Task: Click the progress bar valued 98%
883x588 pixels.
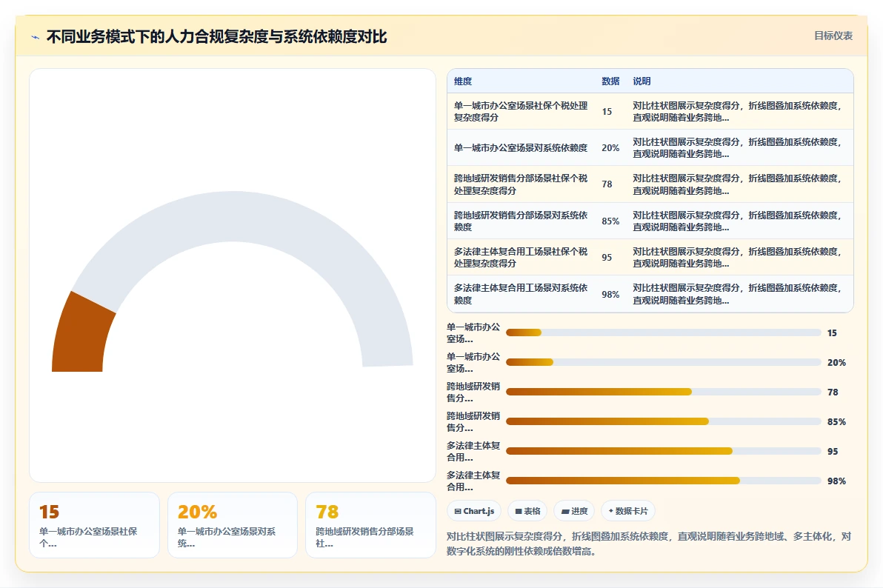Action: (664, 481)
